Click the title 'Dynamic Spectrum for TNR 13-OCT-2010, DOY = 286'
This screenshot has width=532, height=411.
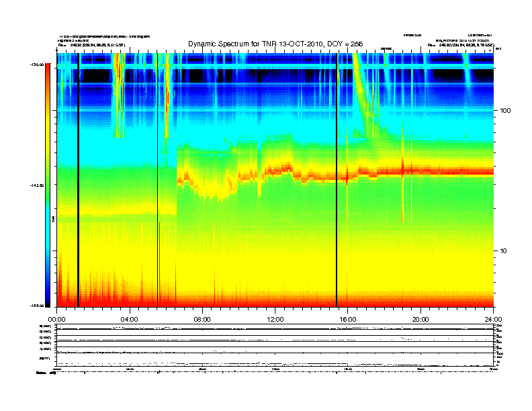[x=275, y=44]
